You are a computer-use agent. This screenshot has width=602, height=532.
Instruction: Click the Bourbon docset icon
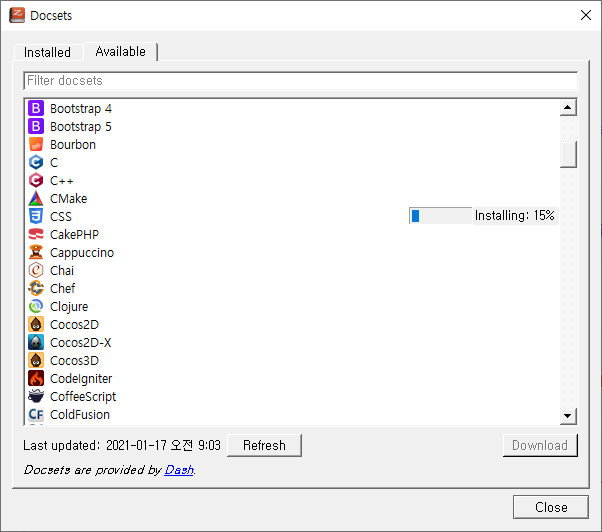(x=36, y=144)
